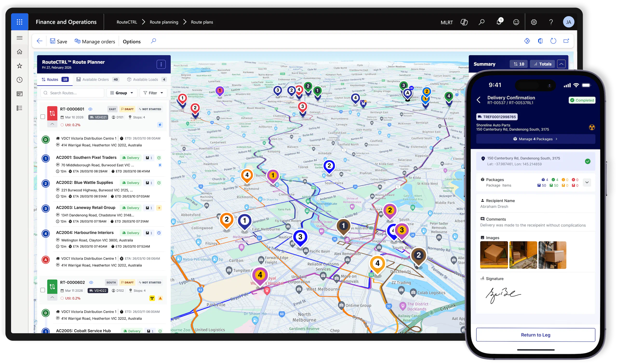Screen dimensions: 617x364
Task: Click Totals button in Summary
Action: click(x=543, y=64)
